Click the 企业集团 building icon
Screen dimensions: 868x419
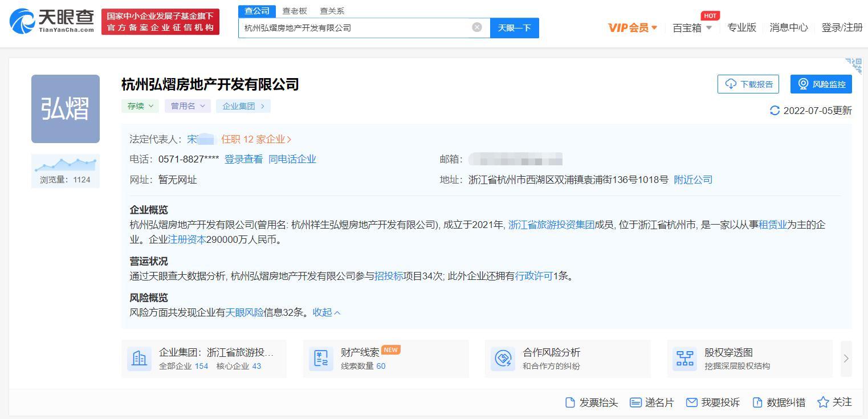click(x=139, y=359)
